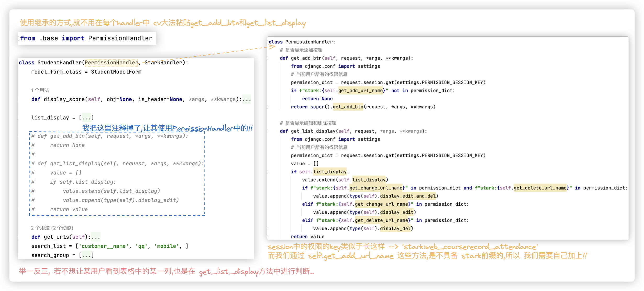This screenshot has width=644, height=291.
Task: Click highlighted get_add_btn in the super() call
Action: point(348,107)
